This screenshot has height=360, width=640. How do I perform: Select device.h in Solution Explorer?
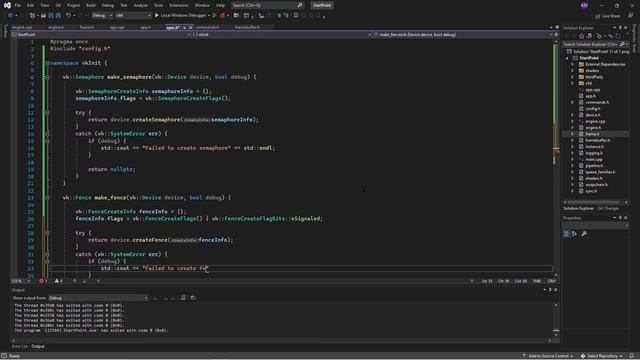(592, 115)
